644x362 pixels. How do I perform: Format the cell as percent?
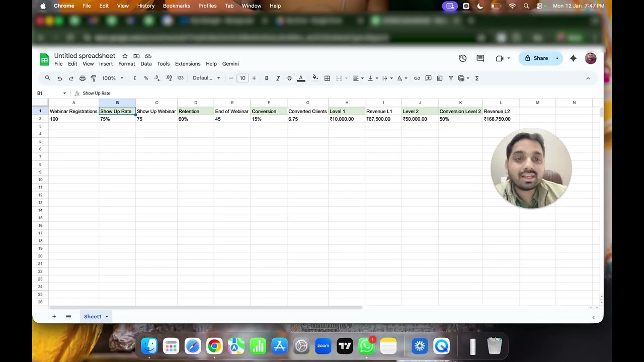[146, 78]
